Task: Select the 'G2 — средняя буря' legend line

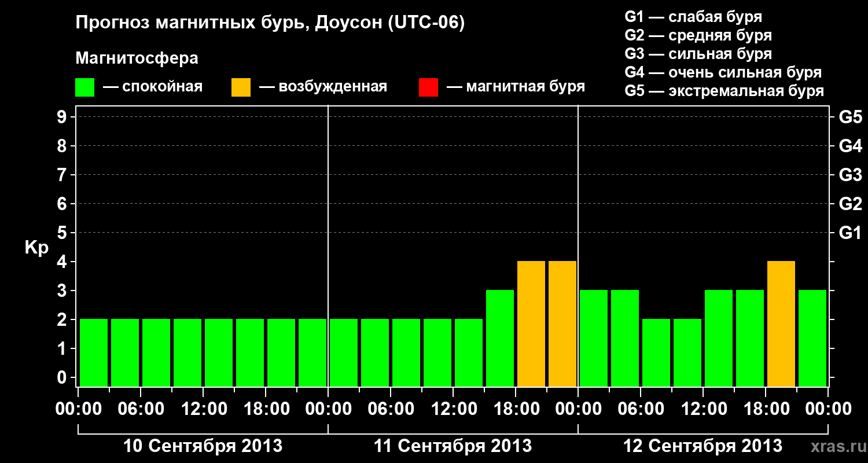Action: pyautogui.click(x=698, y=35)
